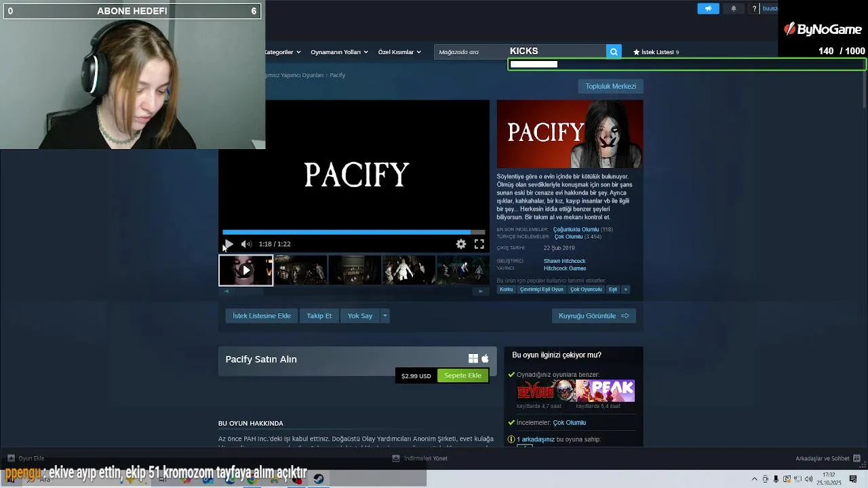Click the Steam help question mark icon
Image resolution: width=868 pixels, height=488 pixels.
tap(754, 9)
